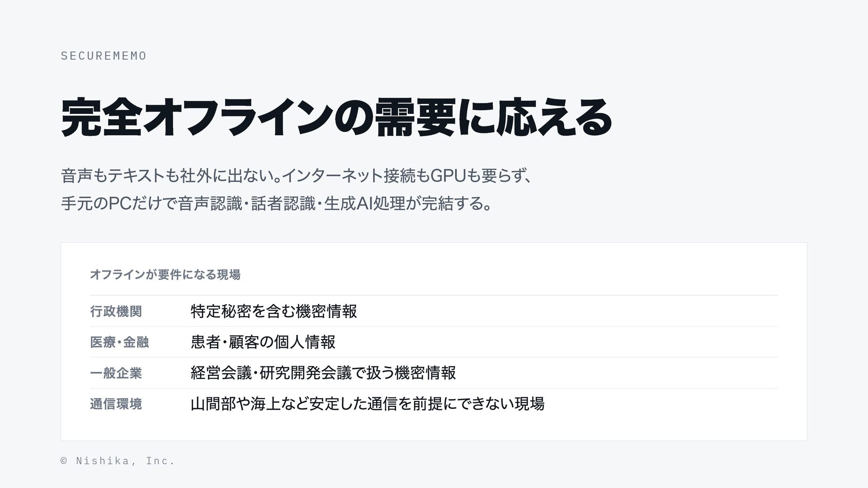Click the text 経営会議・研究開発会議で扱う機密情報

[x=324, y=373]
